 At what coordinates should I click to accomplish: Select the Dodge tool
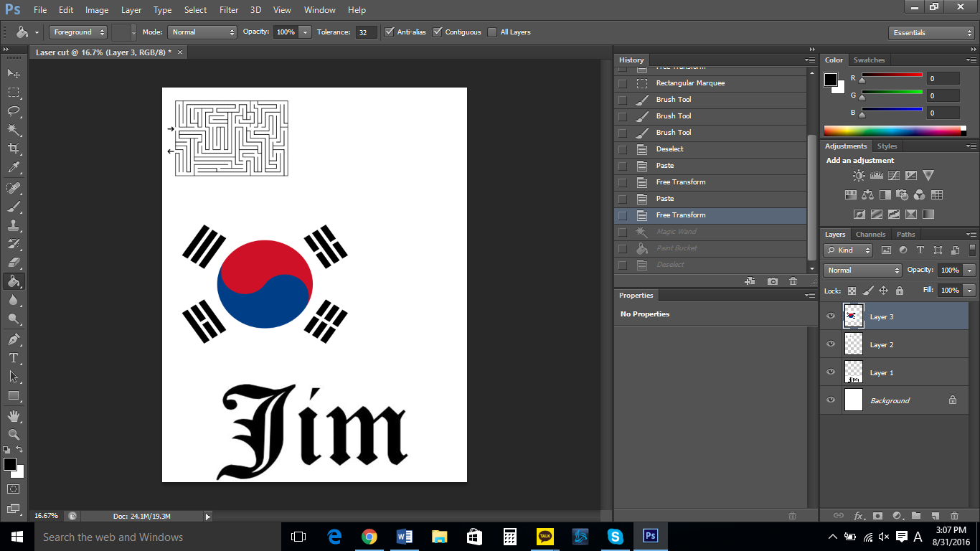[x=14, y=319]
